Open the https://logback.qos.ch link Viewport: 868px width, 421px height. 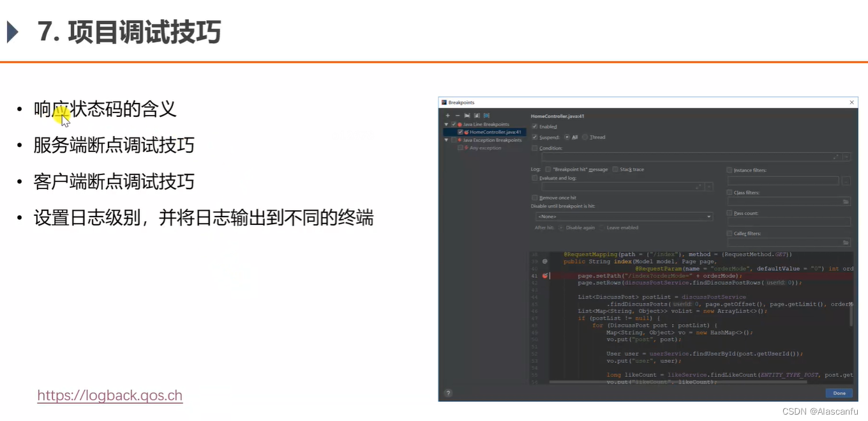110,395
